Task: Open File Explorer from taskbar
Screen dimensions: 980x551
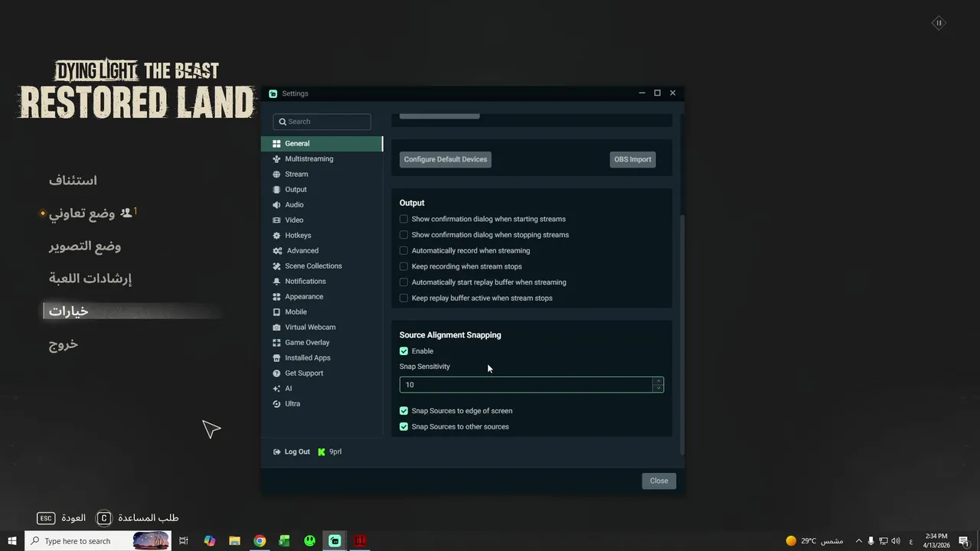Action: click(x=234, y=541)
